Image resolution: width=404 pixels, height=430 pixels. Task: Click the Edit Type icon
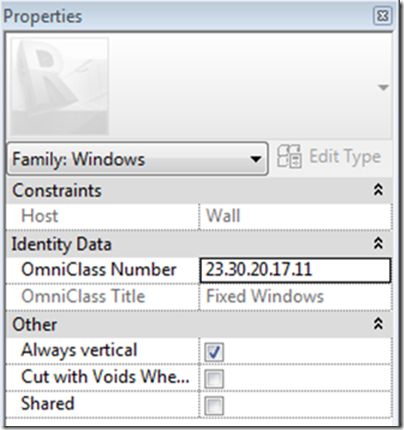(289, 156)
